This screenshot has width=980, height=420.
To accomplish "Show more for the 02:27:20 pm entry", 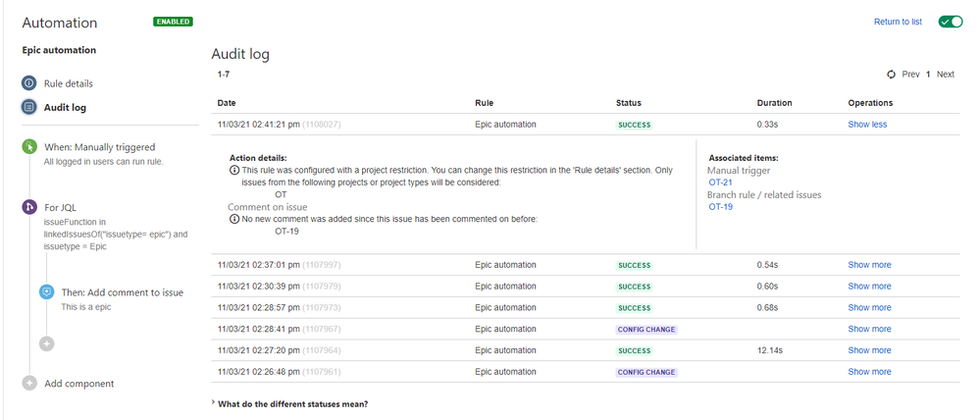I will [x=869, y=350].
